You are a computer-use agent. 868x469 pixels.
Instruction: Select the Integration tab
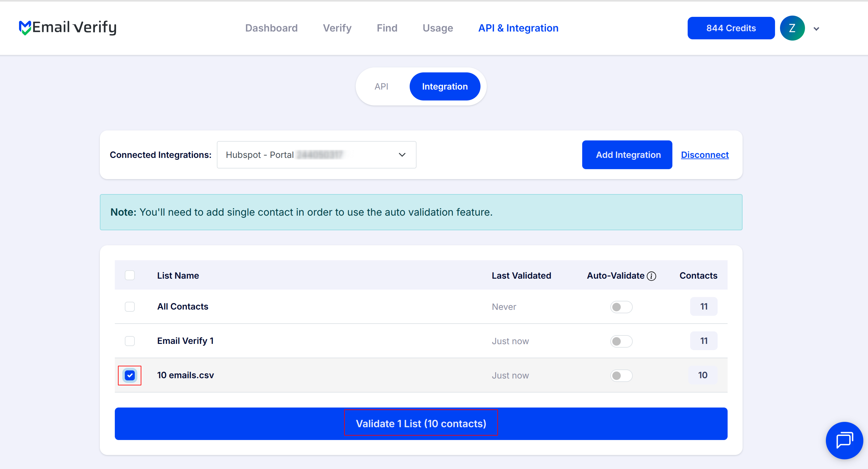[445, 86]
